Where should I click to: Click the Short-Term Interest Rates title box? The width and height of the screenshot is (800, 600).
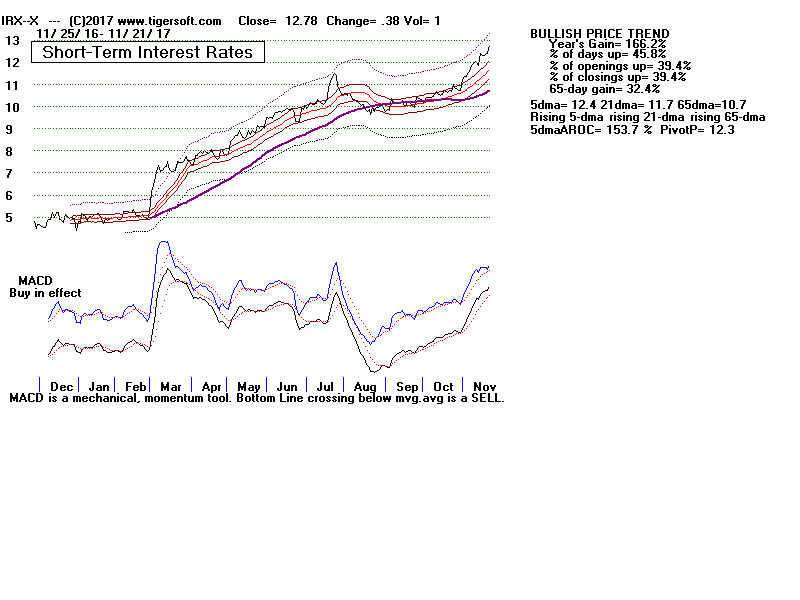[x=148, y=52]
